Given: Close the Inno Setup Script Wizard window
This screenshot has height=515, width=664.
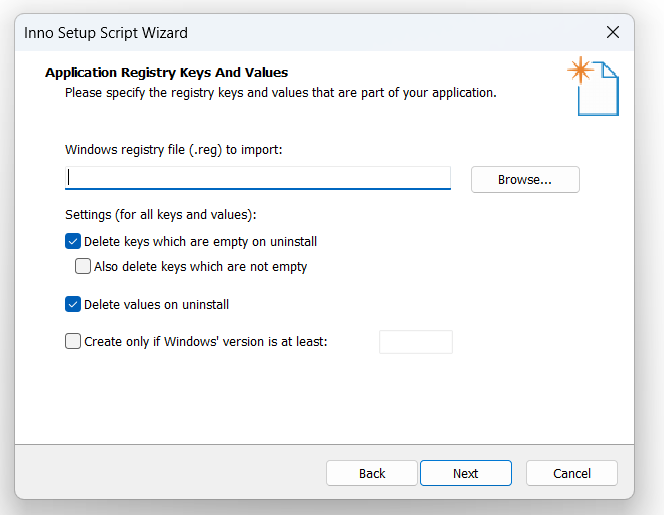Looking at the screenshot, I should tap(612, 32).
